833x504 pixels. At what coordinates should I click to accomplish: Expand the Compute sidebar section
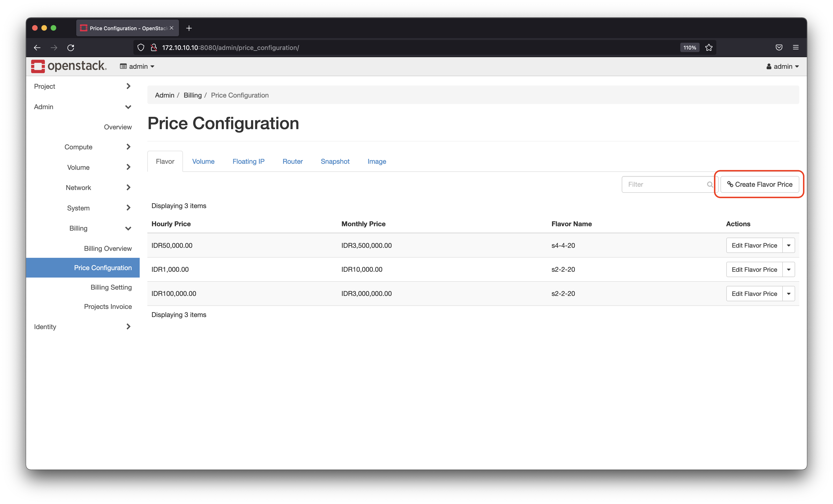79,147
